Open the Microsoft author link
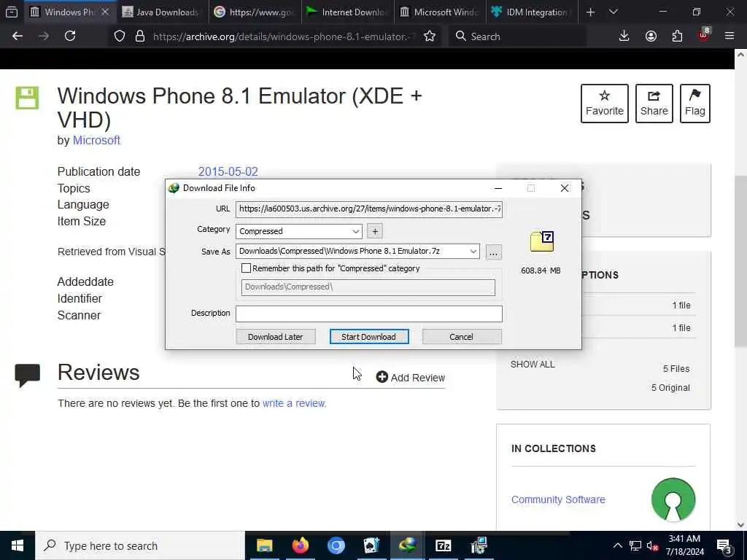The width and height of the screenshot is (747, 560). click(x=96, y=141)
